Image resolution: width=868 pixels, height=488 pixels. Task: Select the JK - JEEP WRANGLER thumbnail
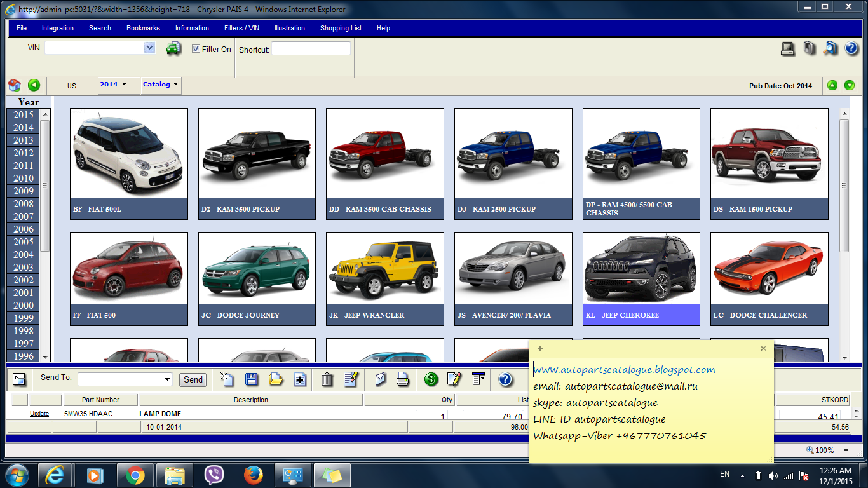385,279
